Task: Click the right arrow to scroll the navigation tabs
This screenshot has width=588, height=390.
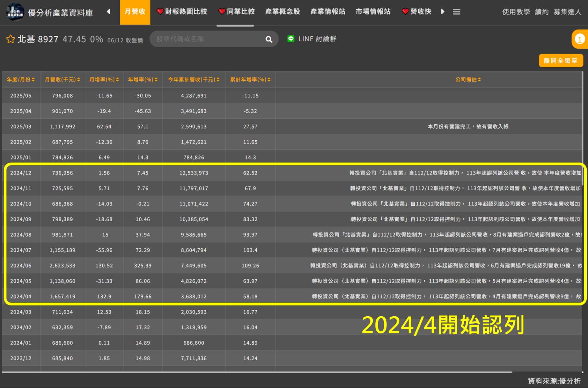Action: click(443, 12)
